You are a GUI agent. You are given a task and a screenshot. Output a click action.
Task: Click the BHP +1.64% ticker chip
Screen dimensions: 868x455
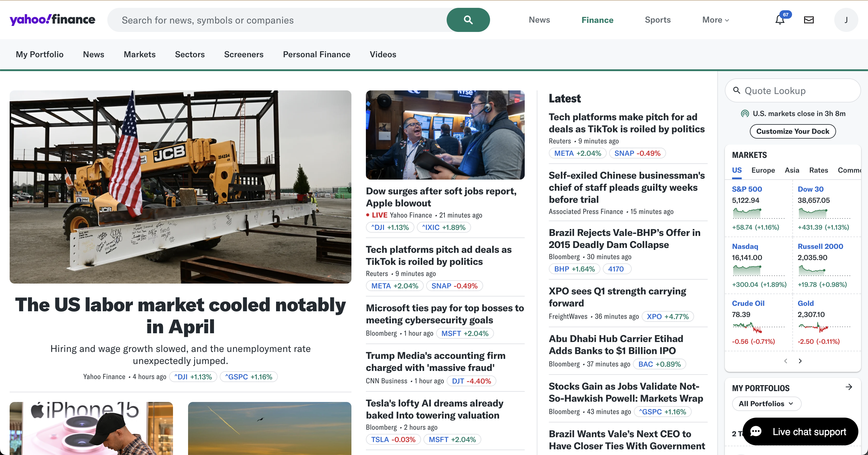574,269
